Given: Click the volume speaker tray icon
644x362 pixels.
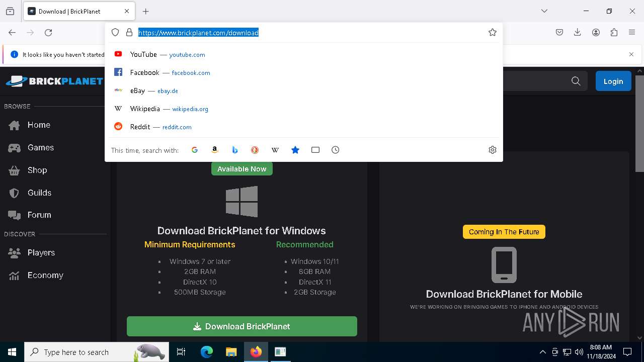Looking at the screenshot, I should click(579, 352).
